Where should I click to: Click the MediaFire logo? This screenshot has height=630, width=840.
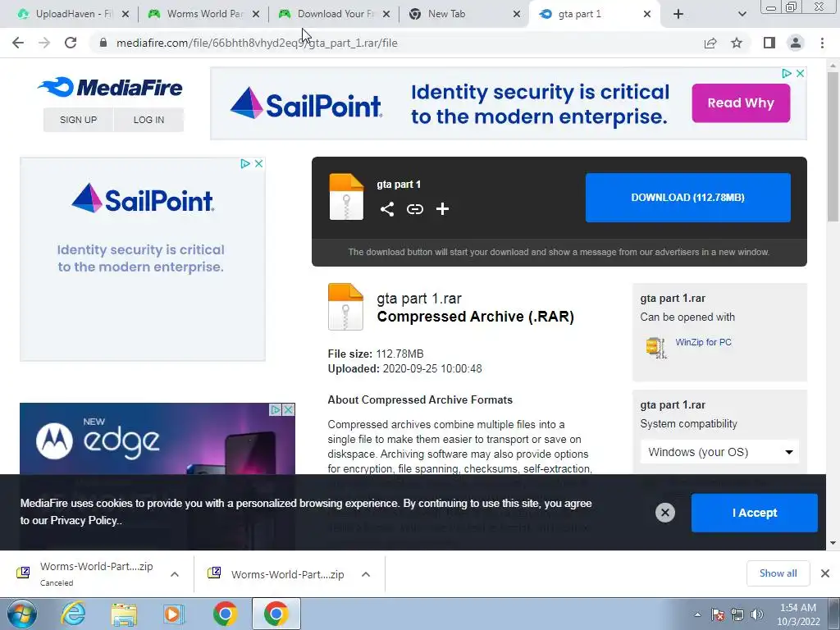(x=111, y=87)
